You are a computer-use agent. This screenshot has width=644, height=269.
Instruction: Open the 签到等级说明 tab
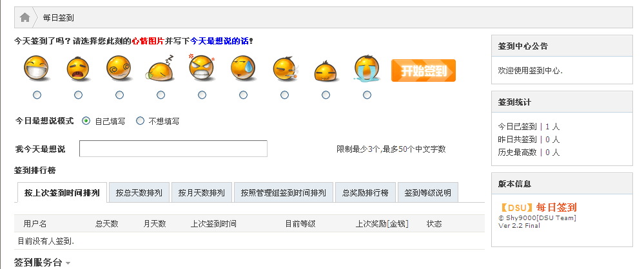point(427,192)
